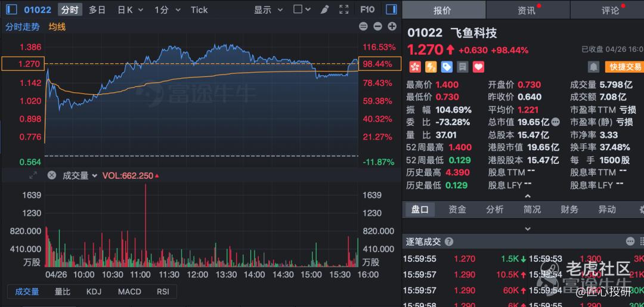
Task: Toggle the left sidebar panel icon
Action: coord(11,10)
